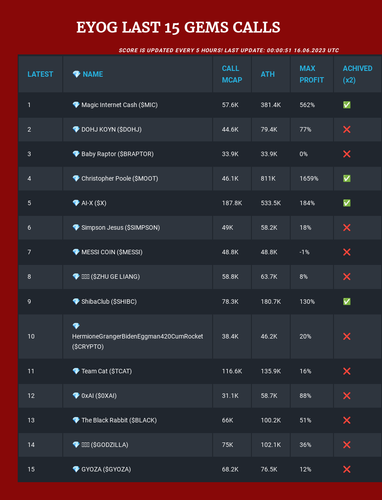
Task: Select the Magic Internet Cash ($MIC) name
Action: 119,105
